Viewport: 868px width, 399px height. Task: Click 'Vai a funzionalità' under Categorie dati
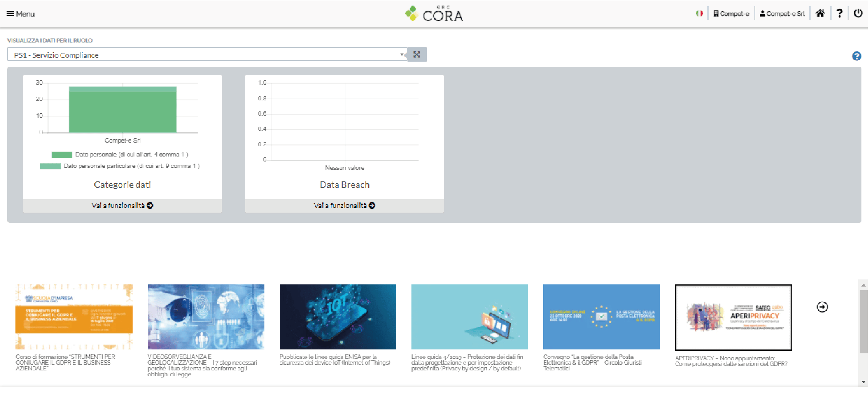pos(122,205)
